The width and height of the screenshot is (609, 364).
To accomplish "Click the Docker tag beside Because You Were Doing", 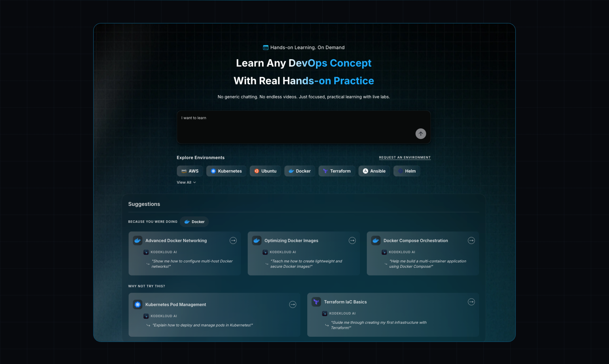I will (x=194, y=222).
